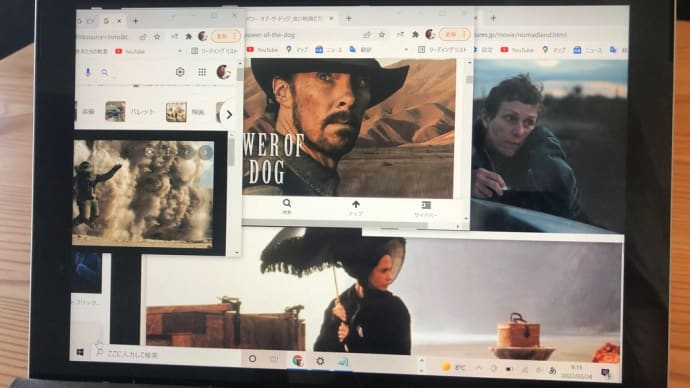Click Chrome profile avatar in left window toolbar
This screenshot has height=388, width=690.
pos(202,36)
